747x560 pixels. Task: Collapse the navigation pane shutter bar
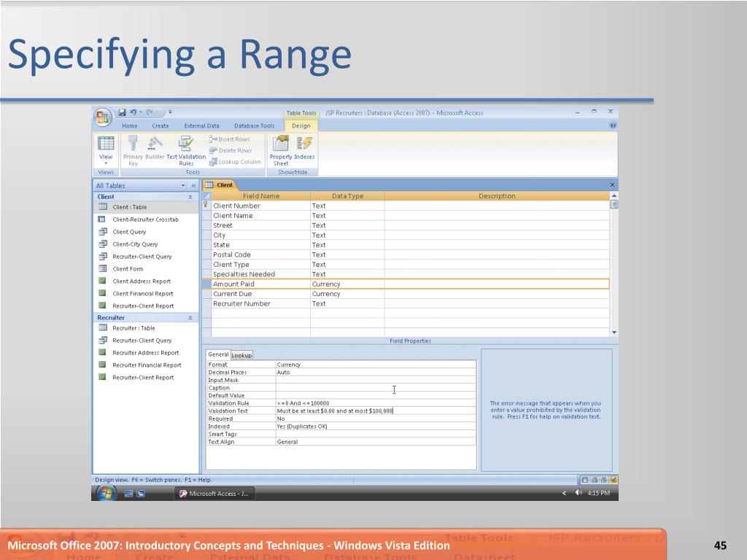pyautogui.click(x=193, y=185)
